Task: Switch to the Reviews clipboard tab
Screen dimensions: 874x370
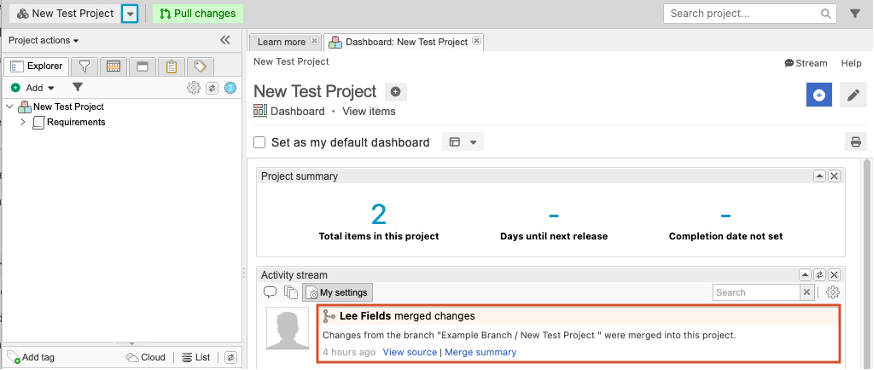Action: click(x=172, y=67)
